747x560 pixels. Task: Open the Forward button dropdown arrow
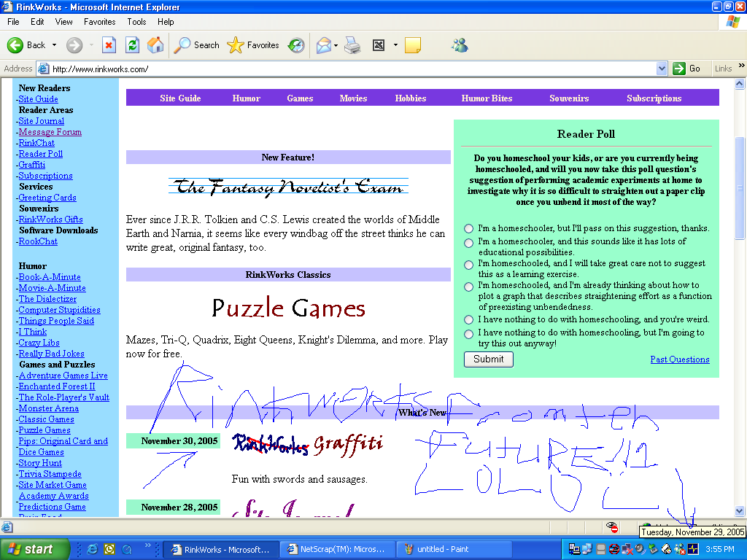click(x=91, y=45)
